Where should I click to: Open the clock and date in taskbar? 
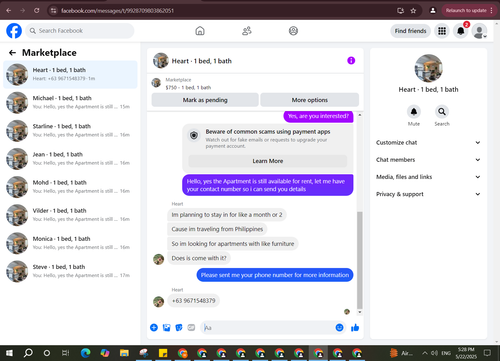[466, 353]
